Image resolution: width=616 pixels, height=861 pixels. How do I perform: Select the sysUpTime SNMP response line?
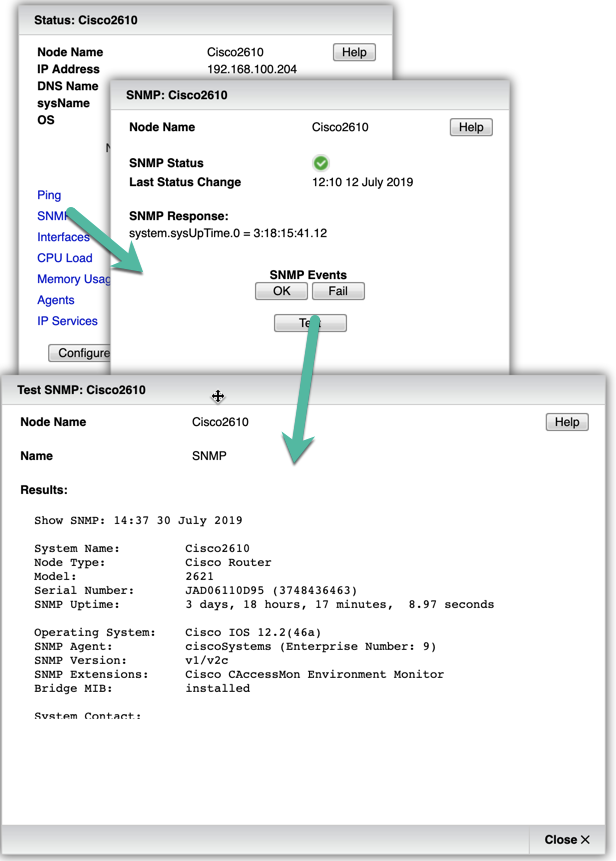click(x=228, y=233)
